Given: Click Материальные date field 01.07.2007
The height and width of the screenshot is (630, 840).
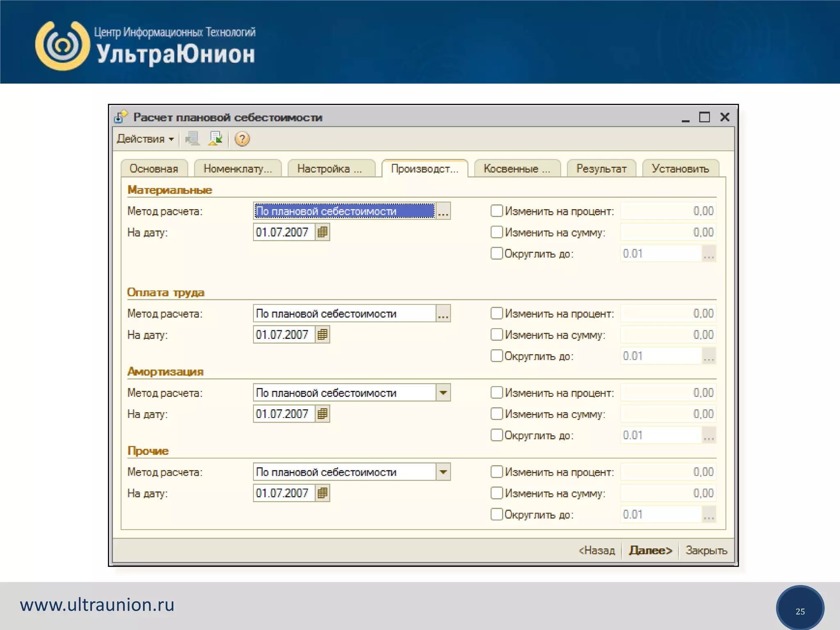Looking at the screenshot, I should [x=284, y=232].
